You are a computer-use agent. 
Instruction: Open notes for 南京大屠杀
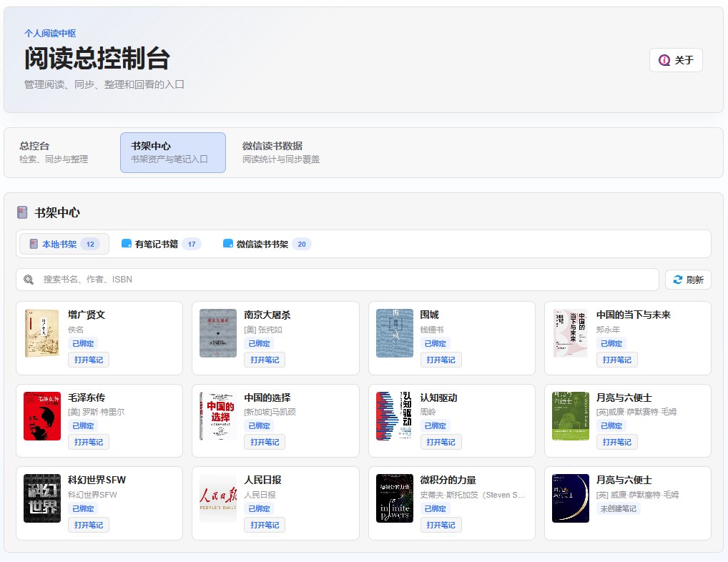tap(265, 360)
